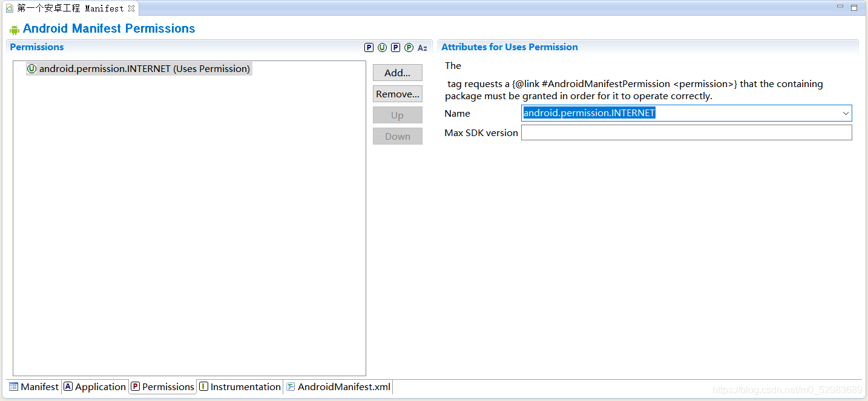This screenshot has height=401, width=868.
Task: Click the Down button
Action: (398, 136)
